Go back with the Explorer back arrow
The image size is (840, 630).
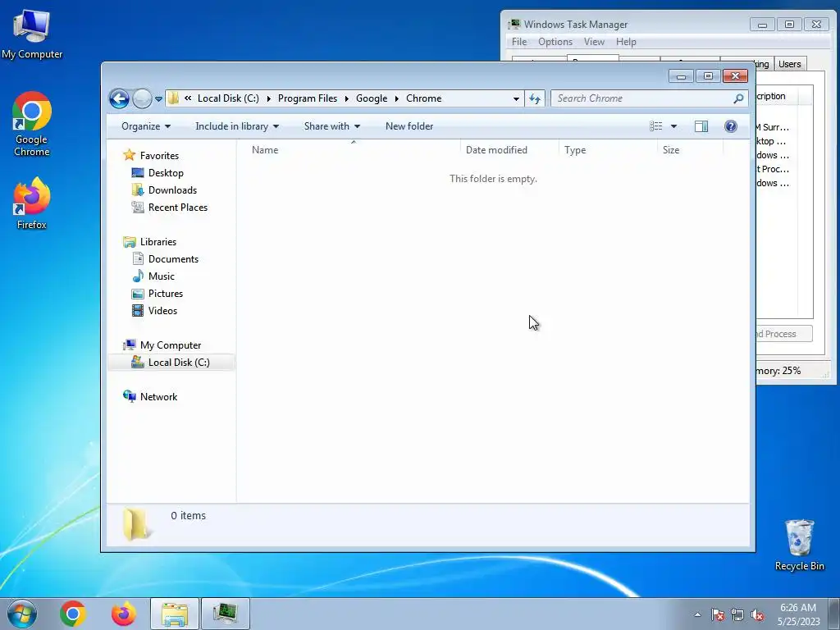119,98
